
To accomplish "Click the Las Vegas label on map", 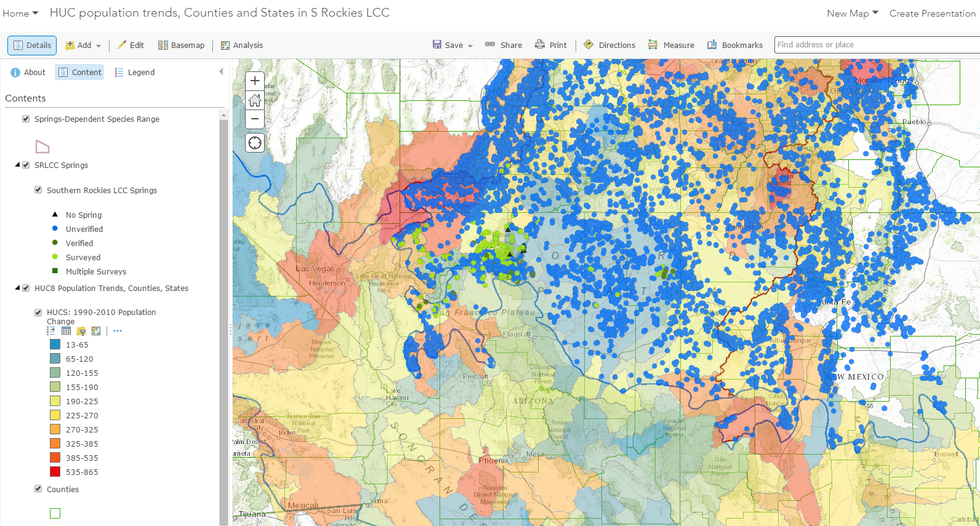I will pos(315,268).
